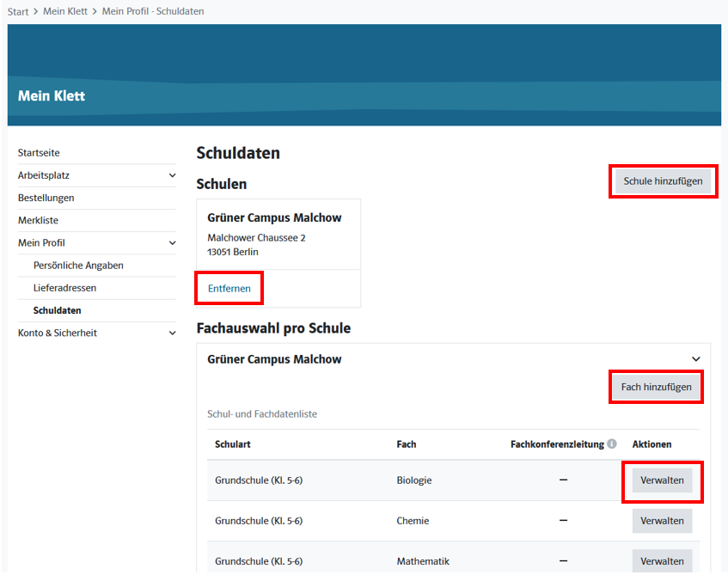Click the Mein Profil - Schuldaten breadcrumb
The height and width of the screenshot is (581, 728).
click(153, 11)
